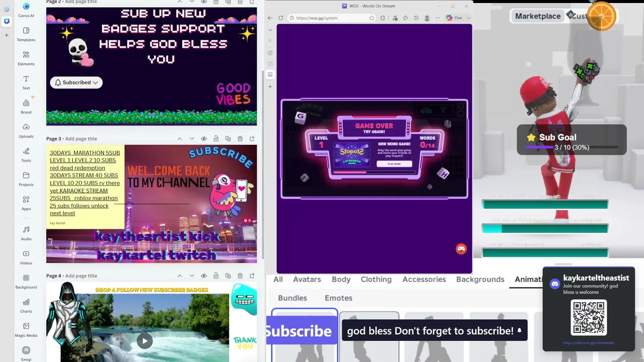Expand the Copilot Chat dropdown arrow

(x=468, y=18)
